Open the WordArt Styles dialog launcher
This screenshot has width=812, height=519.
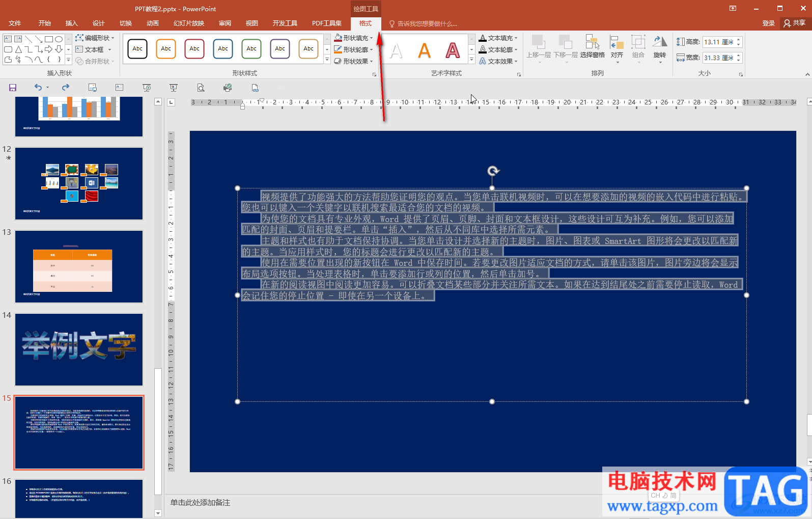click(519, 74)
